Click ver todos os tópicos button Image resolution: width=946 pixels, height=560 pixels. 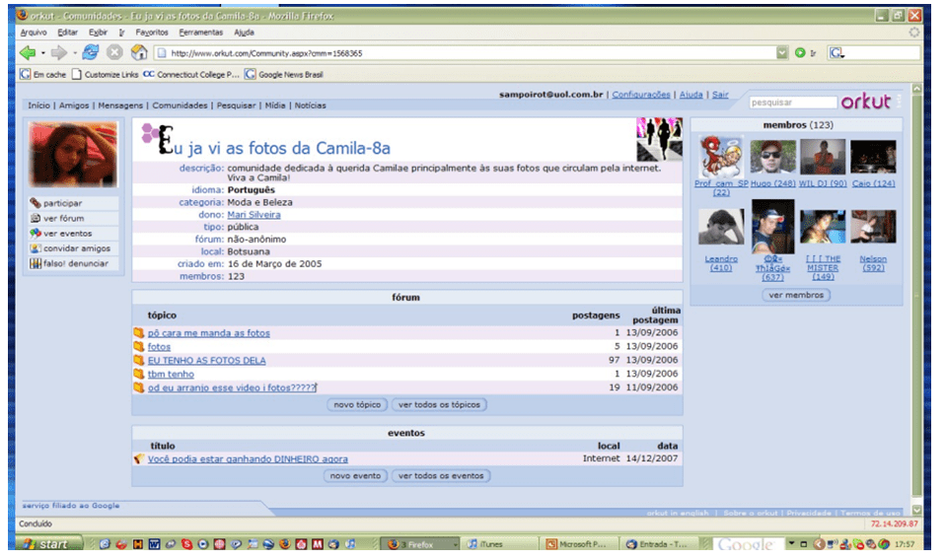coord(439,405)
